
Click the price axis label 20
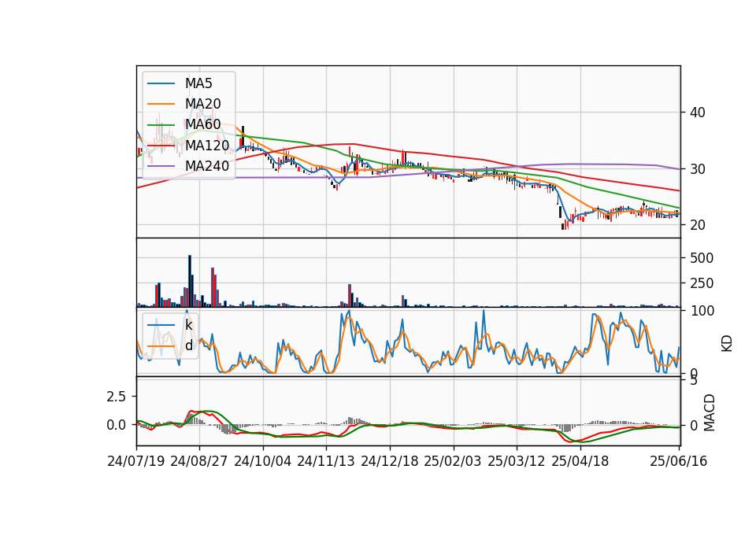698,225
